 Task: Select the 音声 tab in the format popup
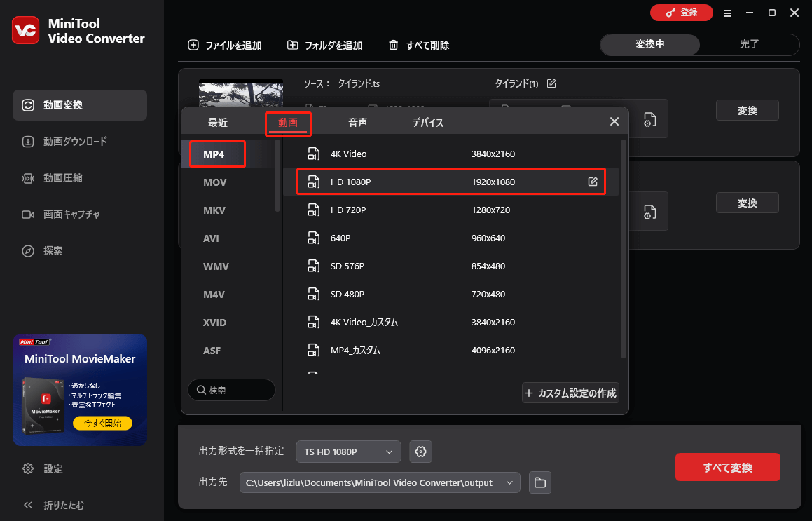point(358,122)
